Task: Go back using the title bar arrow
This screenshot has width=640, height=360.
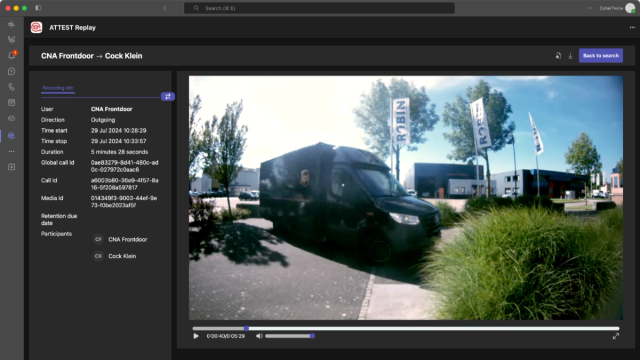Action: click(x=164, y=8)
